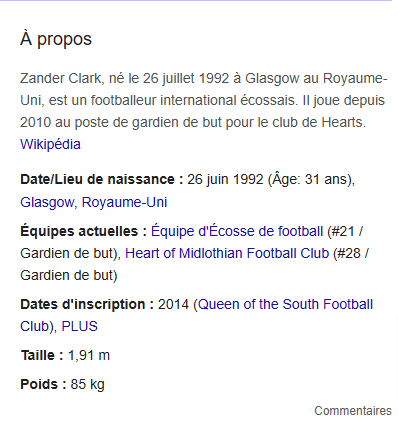Viewport: 398px width, 430px height.
Task: Open the Wikipédia source link
Action: (50, 144)
